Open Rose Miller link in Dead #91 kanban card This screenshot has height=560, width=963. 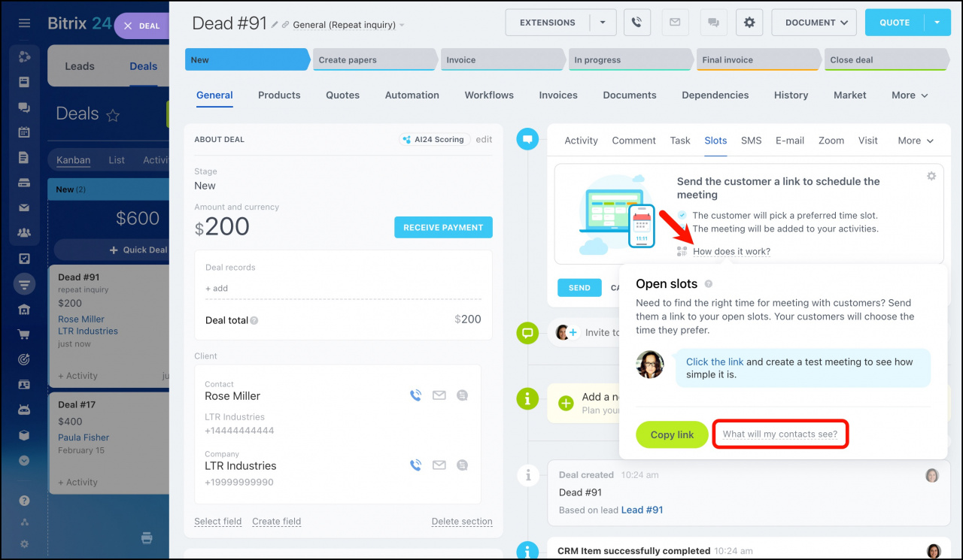81,319
